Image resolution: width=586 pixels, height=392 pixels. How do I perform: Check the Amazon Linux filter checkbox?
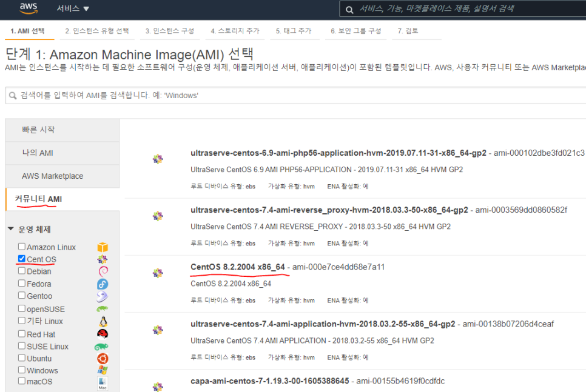[22, 247]
